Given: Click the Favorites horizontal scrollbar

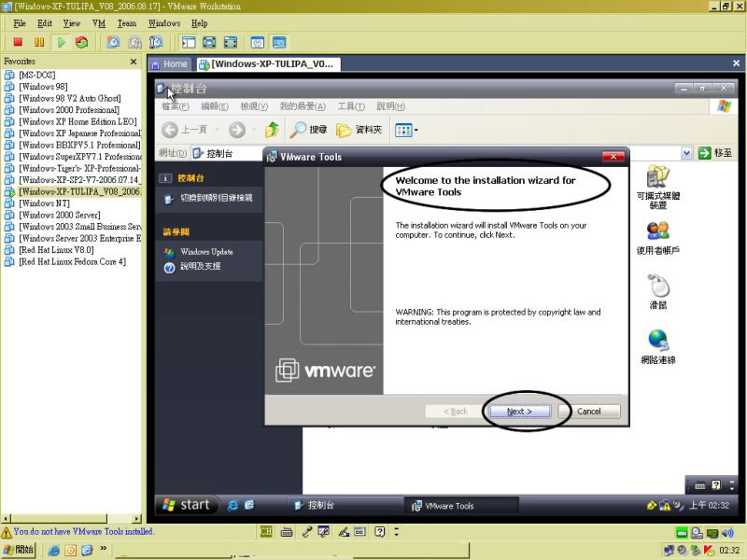Looking at the screenshot, I should point(72,519).
